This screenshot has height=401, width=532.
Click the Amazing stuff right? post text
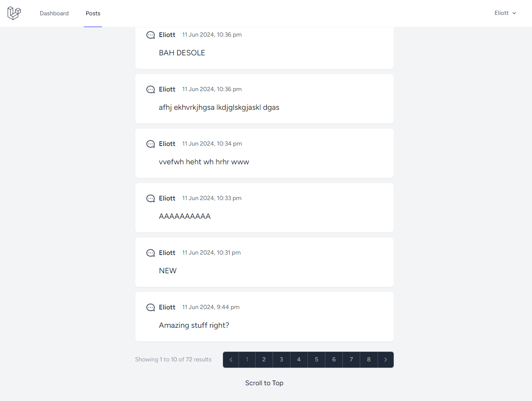point(194,325)
